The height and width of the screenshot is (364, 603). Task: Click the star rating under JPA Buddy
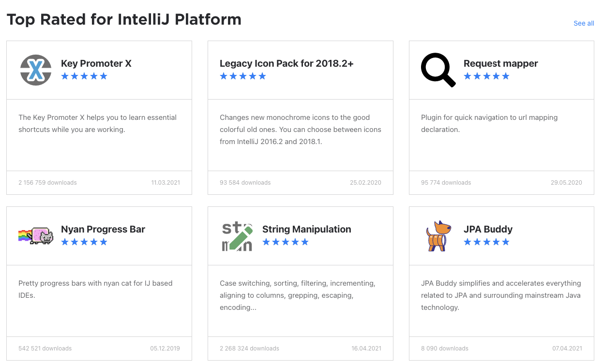pos(487,242)
